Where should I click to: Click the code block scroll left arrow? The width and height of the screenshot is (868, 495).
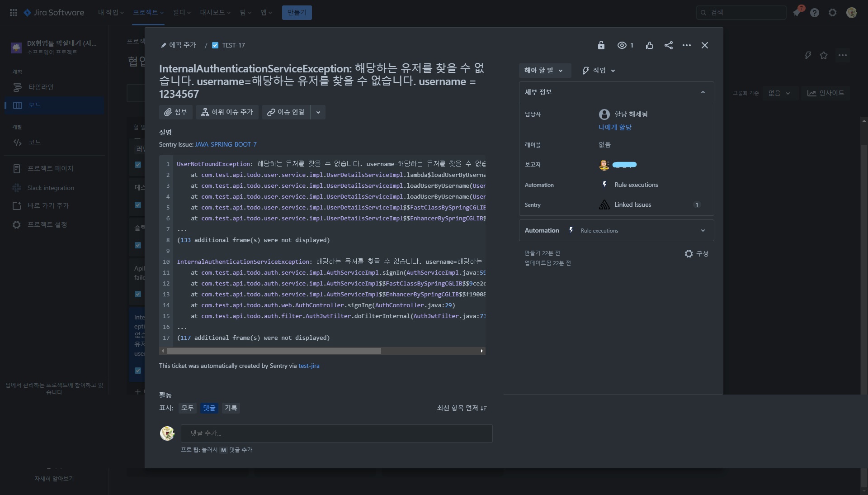(x=163, y=351)
